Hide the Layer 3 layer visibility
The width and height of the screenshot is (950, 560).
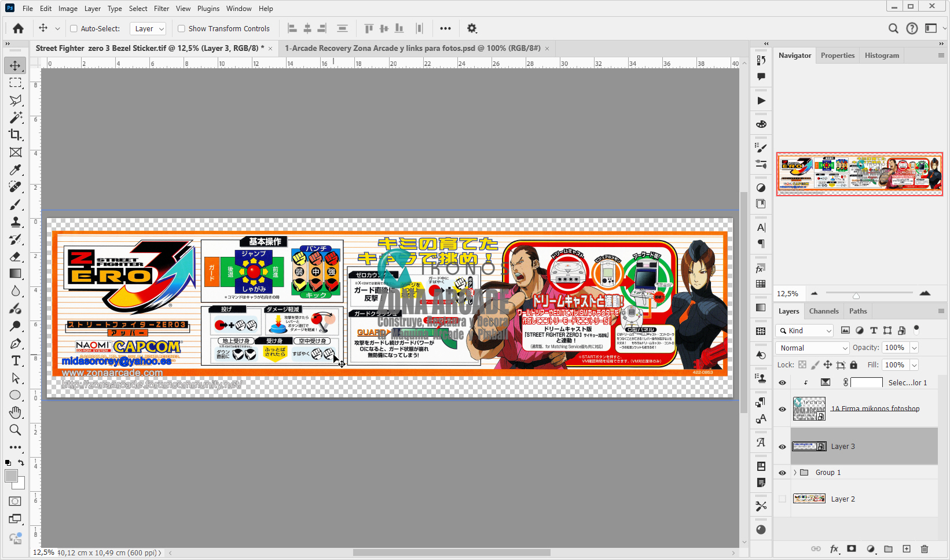coord(782,447)
